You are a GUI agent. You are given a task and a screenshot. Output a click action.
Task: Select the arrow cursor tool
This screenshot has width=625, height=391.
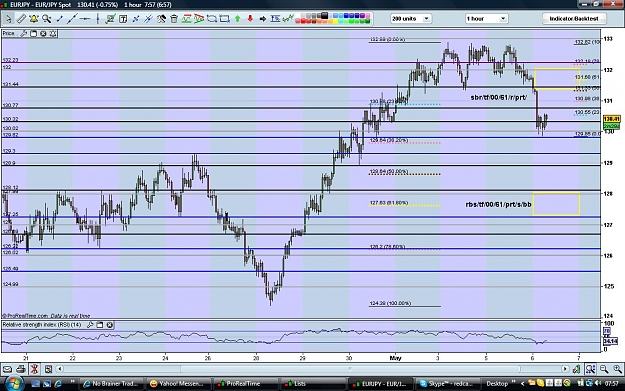[8, 19]
